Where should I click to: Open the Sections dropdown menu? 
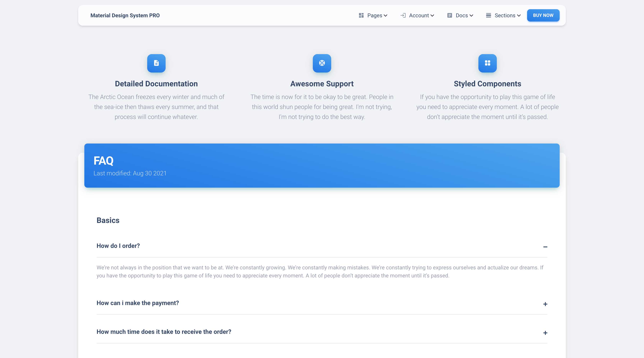(505, 16)
